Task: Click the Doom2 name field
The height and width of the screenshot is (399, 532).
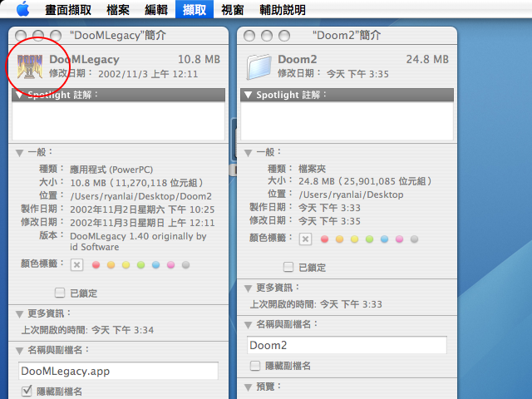Action: click(347, 346)
